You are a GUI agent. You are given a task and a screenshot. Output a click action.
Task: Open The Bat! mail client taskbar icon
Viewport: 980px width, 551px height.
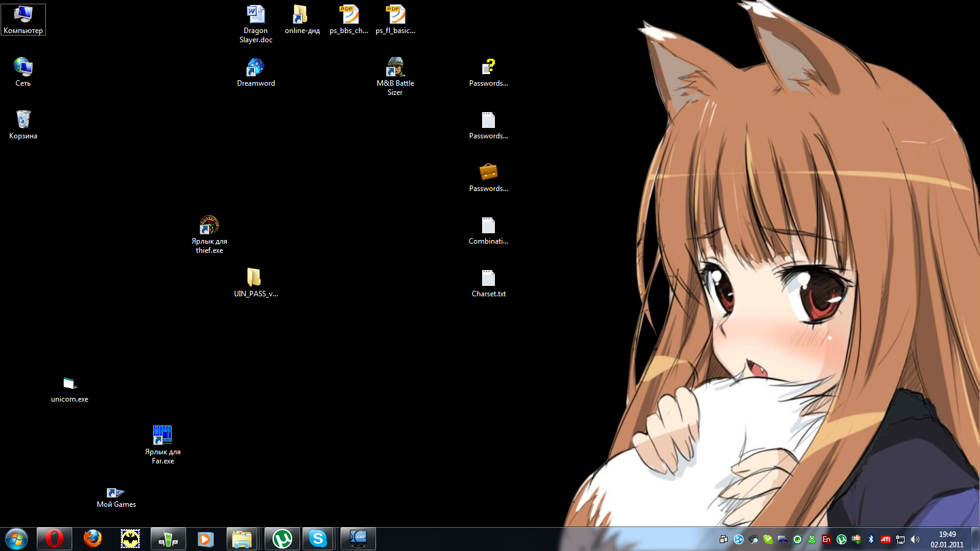130,539
